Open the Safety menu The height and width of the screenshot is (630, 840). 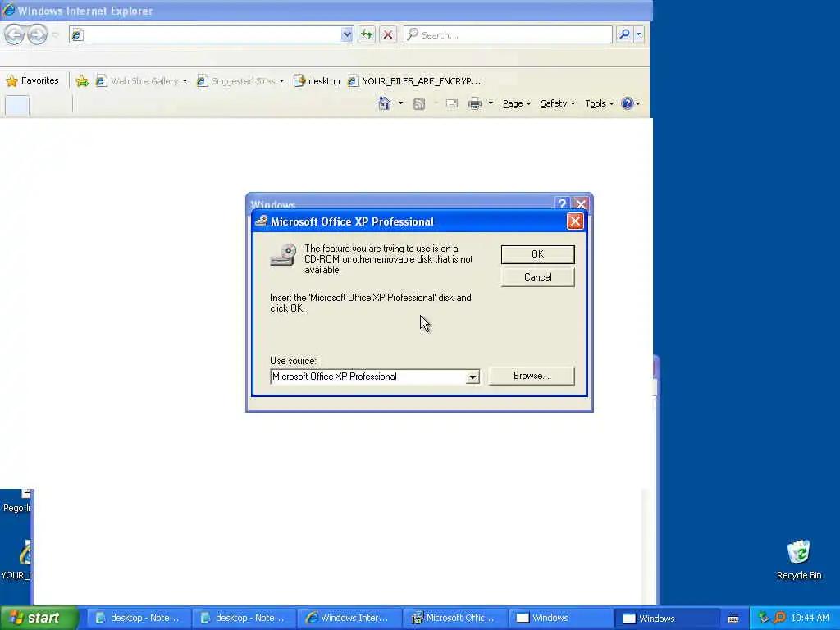pyautogui.click(x=558, y=103)
